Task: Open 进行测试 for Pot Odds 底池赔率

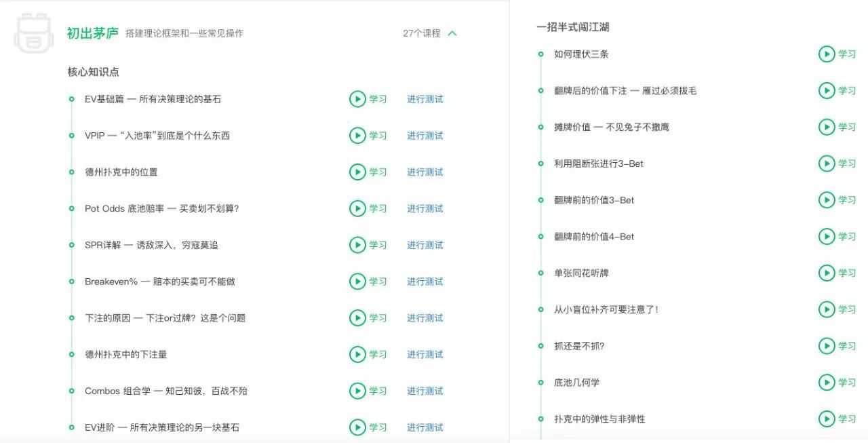Action: point(425,209)
